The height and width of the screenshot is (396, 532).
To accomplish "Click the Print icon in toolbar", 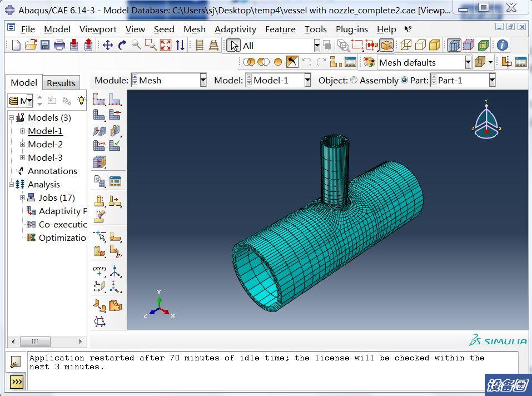I will [x=59, y=45].
